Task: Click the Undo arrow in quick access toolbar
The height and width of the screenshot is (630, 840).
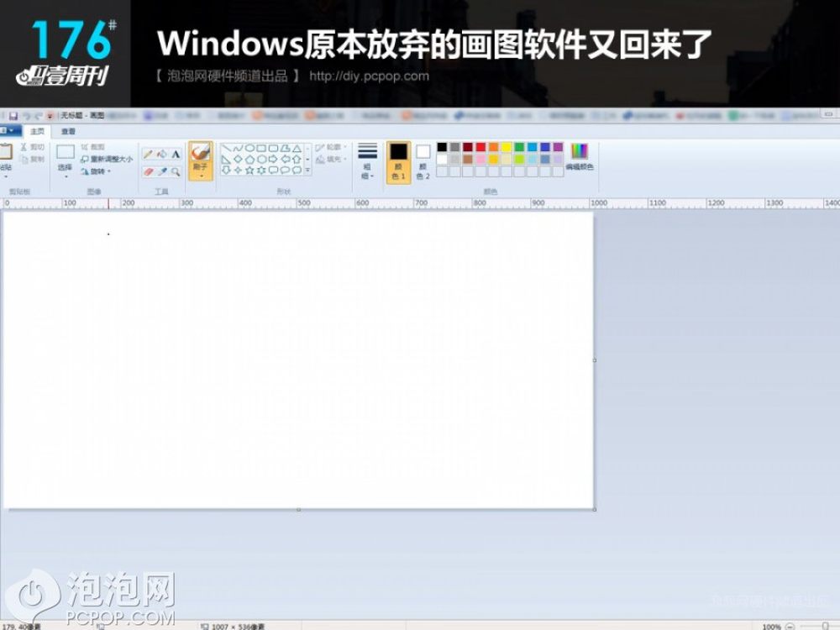Action: tap(26, 115)
